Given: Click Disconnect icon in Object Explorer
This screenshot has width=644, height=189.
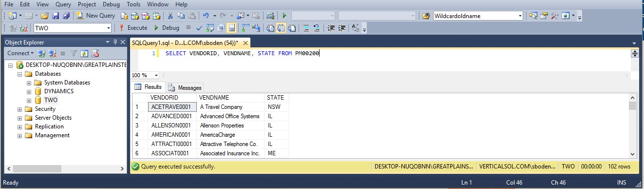Looking at the screenshot, I should pos(53,53).
